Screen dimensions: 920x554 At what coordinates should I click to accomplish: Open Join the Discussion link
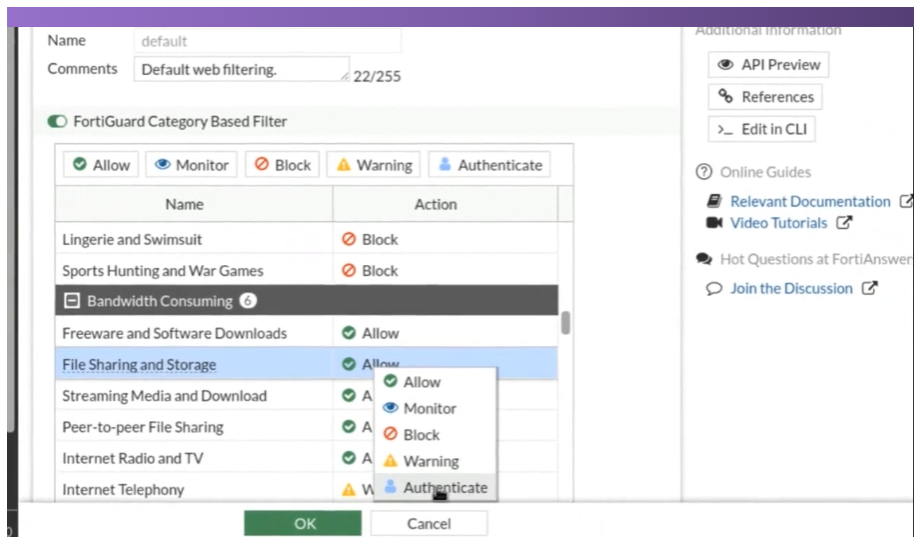[791, 288]
